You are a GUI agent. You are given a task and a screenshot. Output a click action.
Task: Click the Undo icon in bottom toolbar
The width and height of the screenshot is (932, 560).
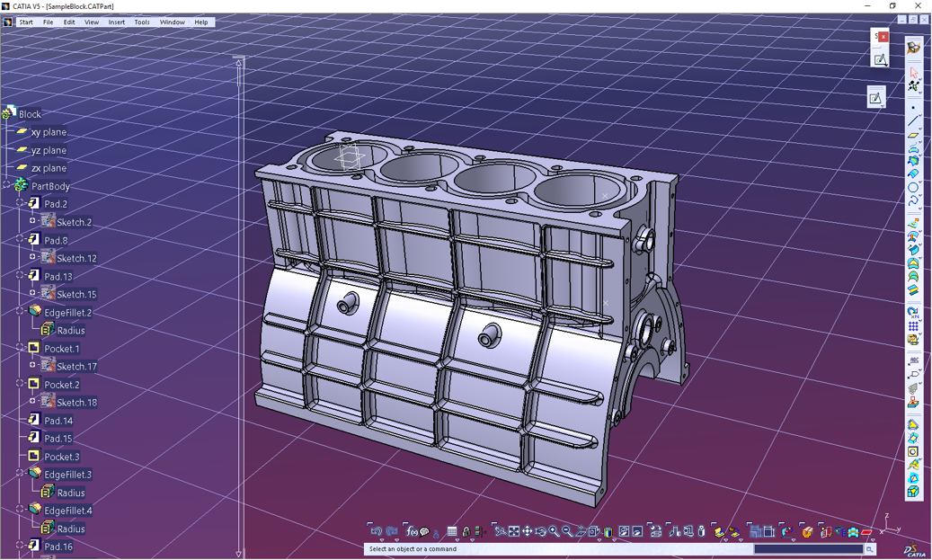point(376,532)
